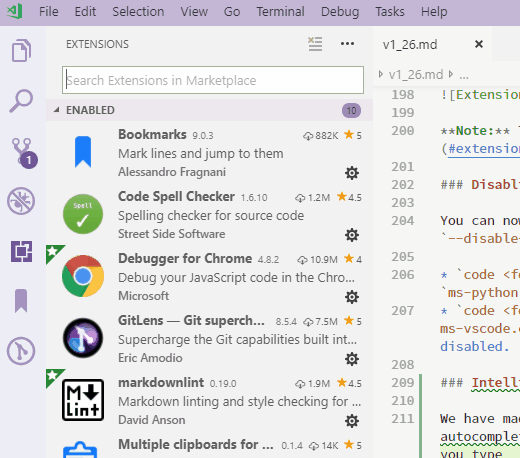Open manage gear for GitLens extension
520x458 pixels.
[x=352, y=359]
